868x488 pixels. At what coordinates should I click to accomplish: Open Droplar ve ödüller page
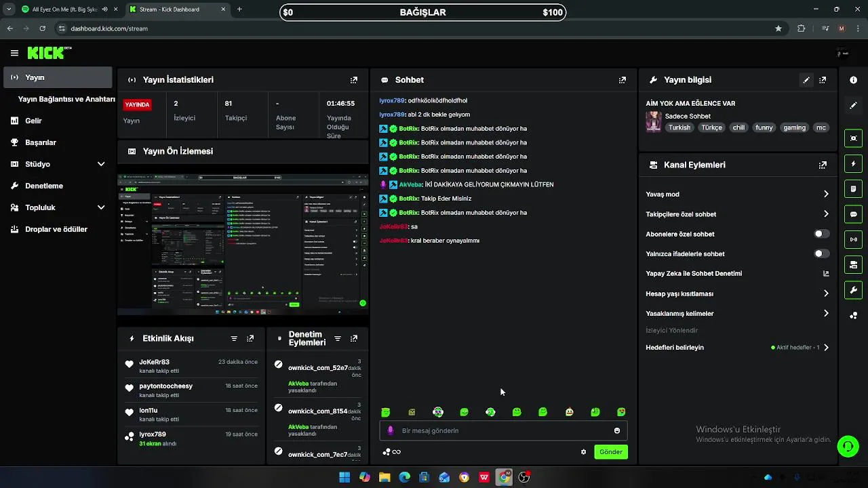(58, 229)
